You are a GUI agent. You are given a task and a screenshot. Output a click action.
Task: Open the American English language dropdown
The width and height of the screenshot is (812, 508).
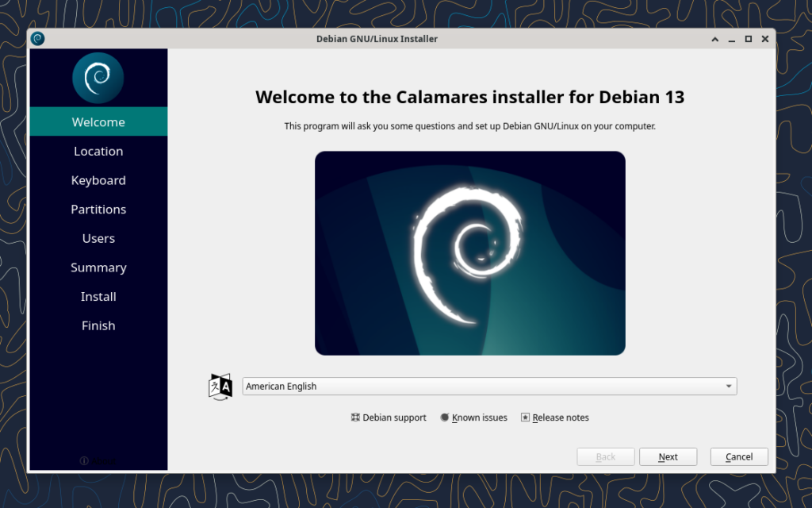pos(489,387)
